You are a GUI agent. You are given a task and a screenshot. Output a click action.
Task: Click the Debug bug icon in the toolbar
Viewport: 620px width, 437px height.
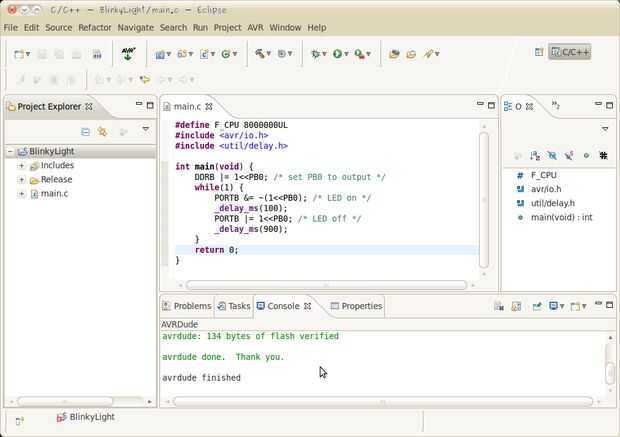coord(317,53)
